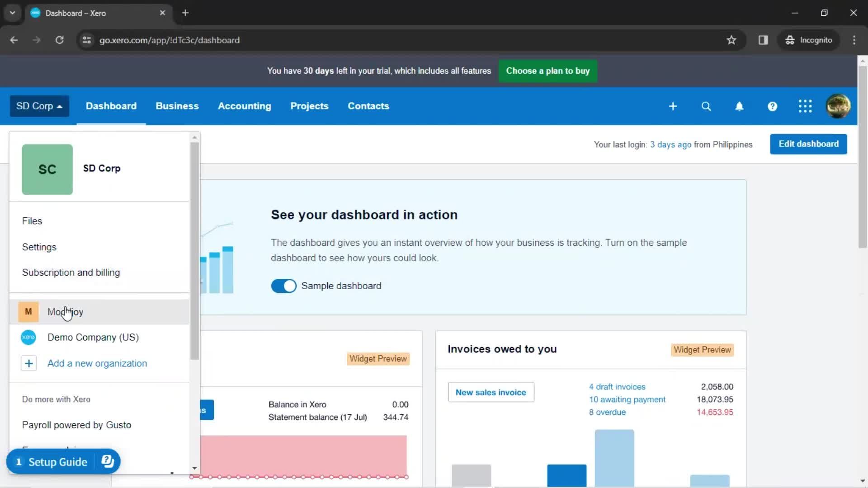Click the Statement balance 344.74 value
The height and width of the screenshot is (488, 868).
pyautogui.click(x=396, y=417)
